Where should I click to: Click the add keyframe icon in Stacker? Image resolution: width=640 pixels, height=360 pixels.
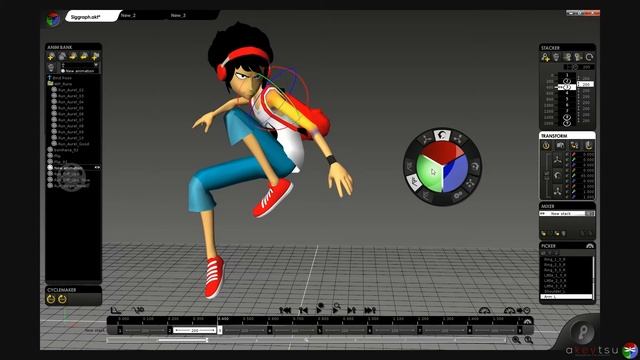[545, 57]
